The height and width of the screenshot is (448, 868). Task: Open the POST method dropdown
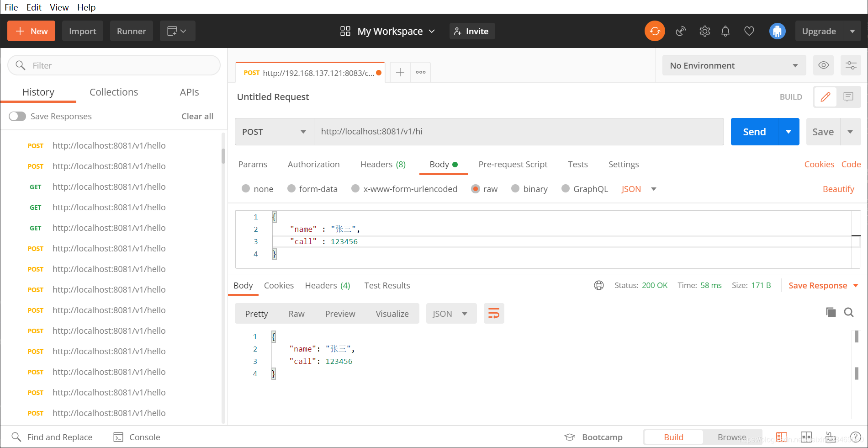pos(274,132)
